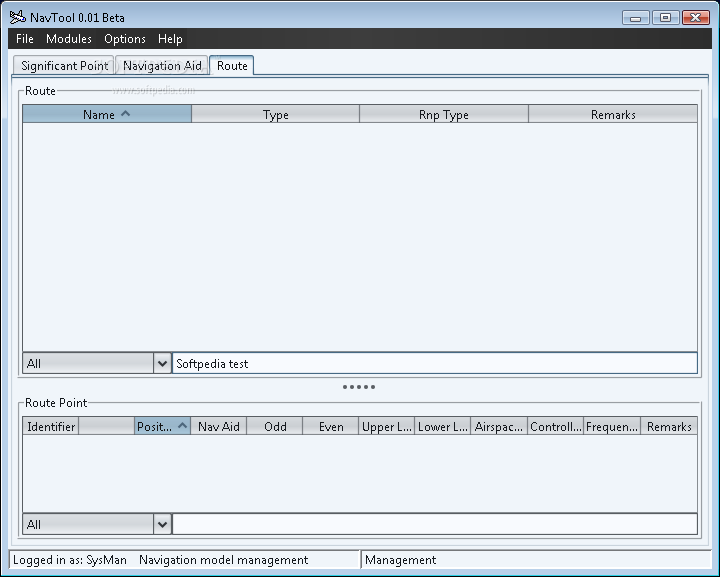
Task: Click the sort arrow on Posit... column
Action: (182, 426)
